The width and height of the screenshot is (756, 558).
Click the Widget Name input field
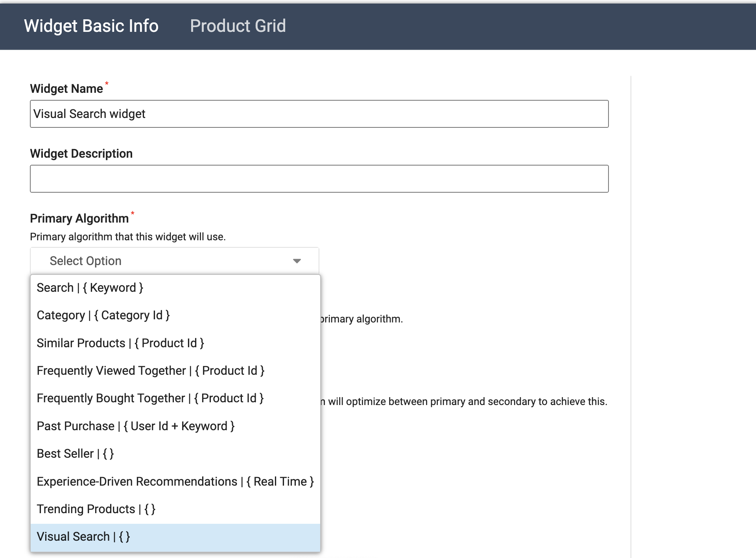point(319,114)
